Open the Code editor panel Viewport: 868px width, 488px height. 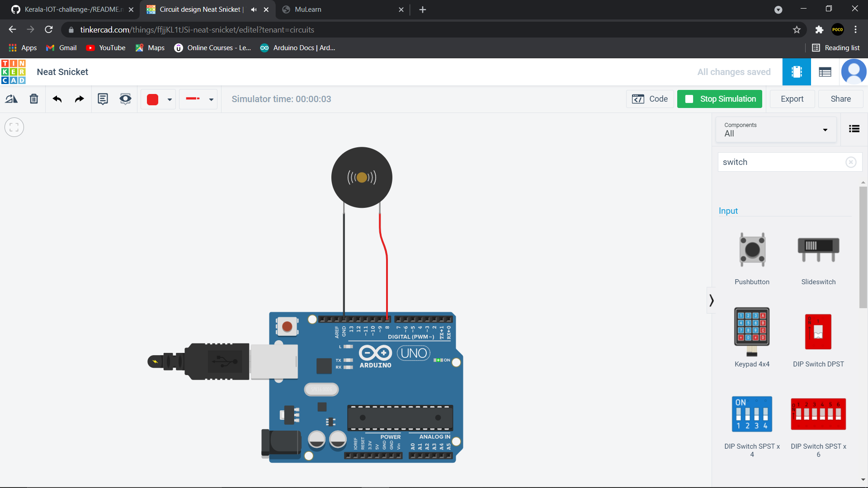pos(650,99)
